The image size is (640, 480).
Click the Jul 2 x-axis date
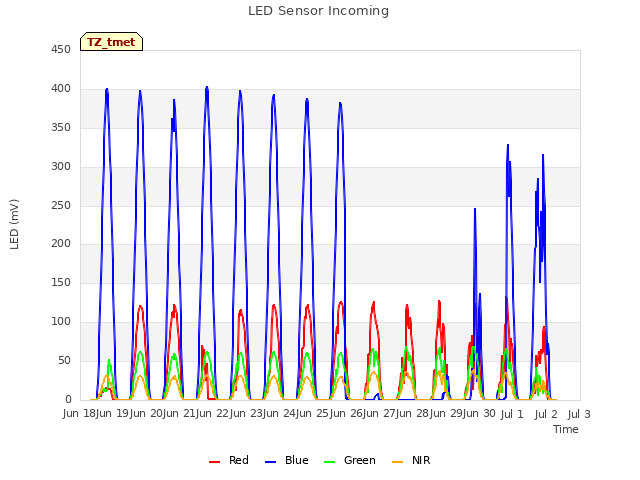click(x=546, y=414)
